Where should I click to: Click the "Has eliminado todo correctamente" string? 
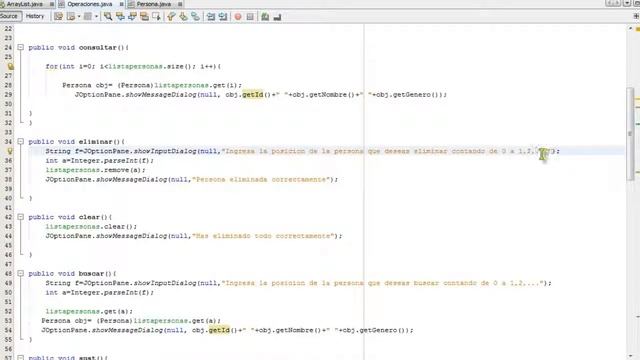click(x=263, y=236)
